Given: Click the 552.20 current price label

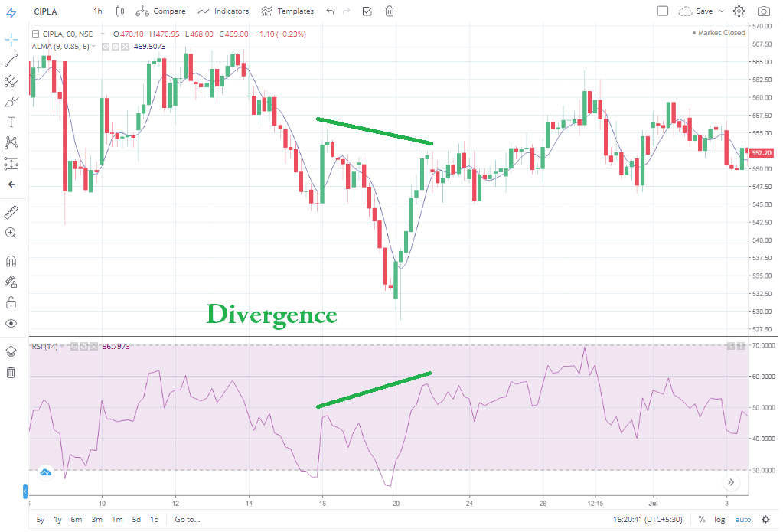Looking at the screenshot, I should [x=762, y=153].
